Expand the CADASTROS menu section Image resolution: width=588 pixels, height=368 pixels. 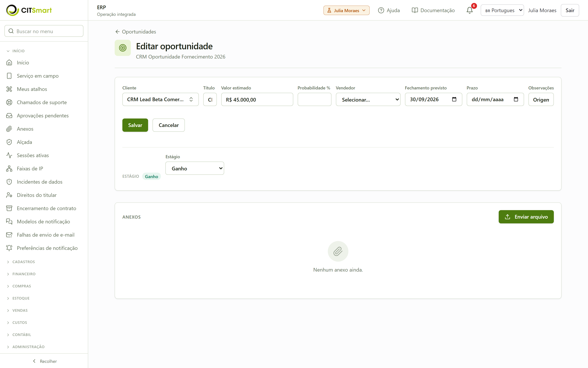(x=21, y=262)
